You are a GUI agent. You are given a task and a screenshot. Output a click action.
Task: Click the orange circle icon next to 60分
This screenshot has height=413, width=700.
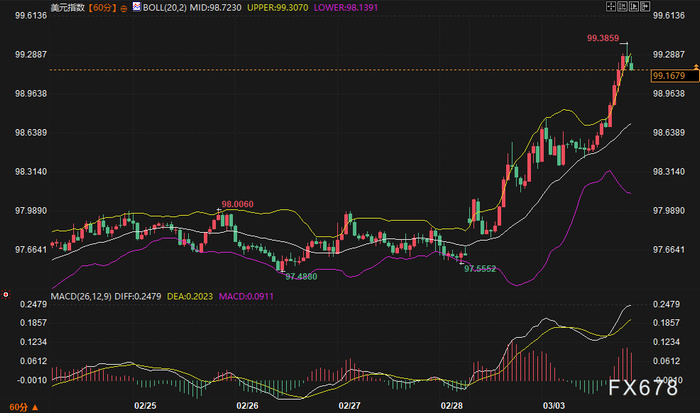point(124,8)
